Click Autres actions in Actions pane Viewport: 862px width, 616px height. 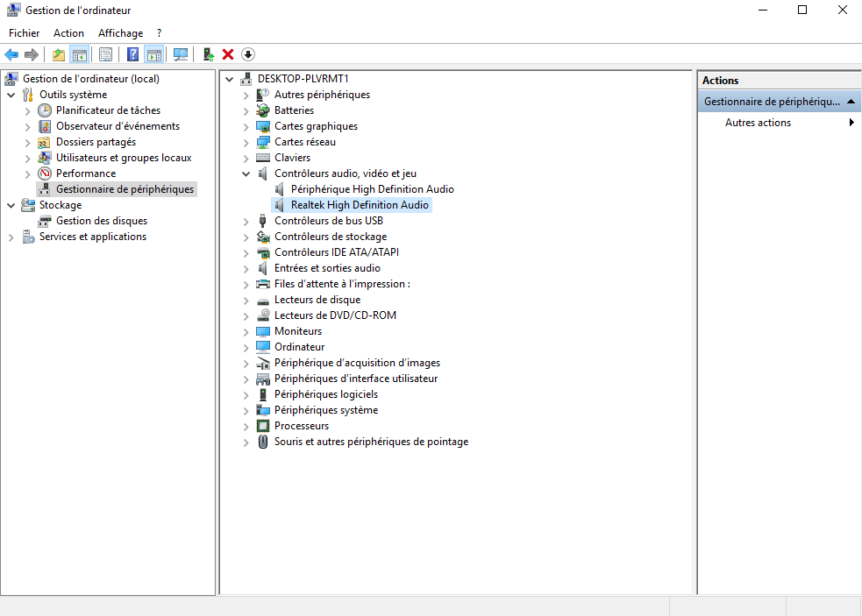[758, 123]
